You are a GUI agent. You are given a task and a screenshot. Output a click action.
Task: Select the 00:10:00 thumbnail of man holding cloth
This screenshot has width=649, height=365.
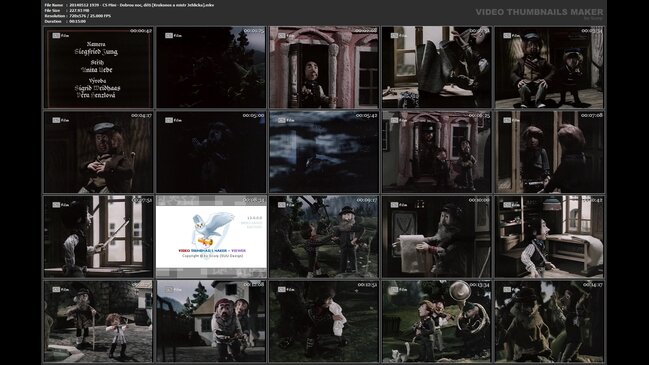(x=437, y=237)
